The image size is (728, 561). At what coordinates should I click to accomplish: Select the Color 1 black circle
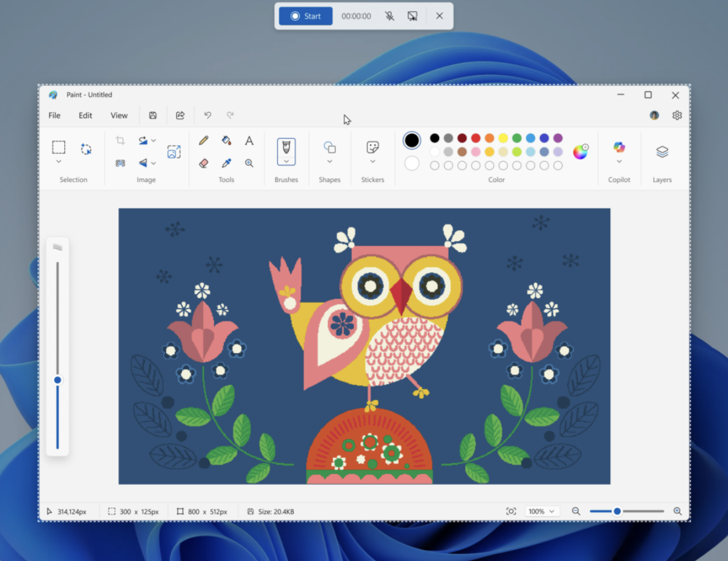click(x=412, y=140)
